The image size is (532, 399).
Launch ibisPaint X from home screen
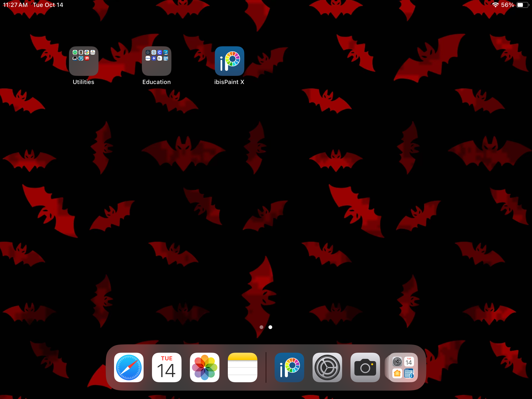pyautogui.click(x=229, y=61)
